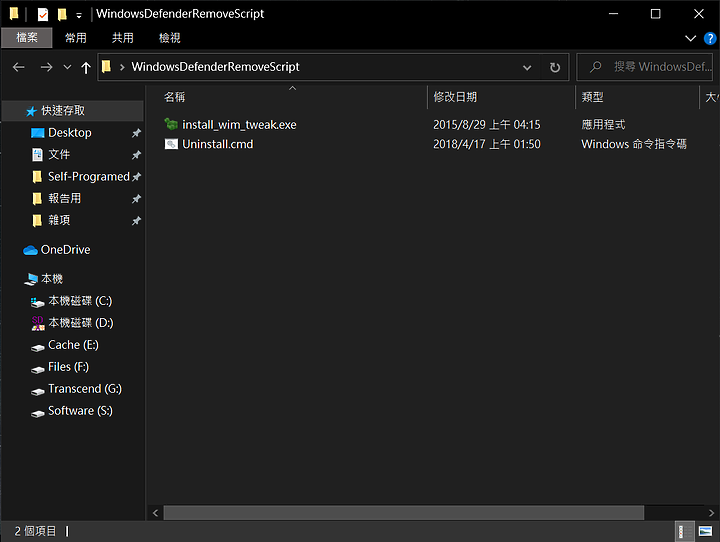Open the Customize Quick Access Toolbar dropdown
Screen dimensions: 720x542
[x=79, y=16]
